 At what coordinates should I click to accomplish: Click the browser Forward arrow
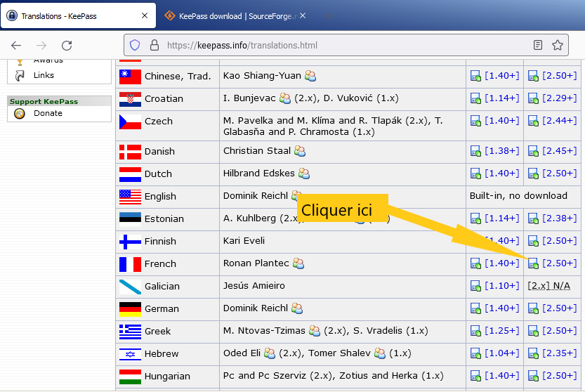coord(41,46)
